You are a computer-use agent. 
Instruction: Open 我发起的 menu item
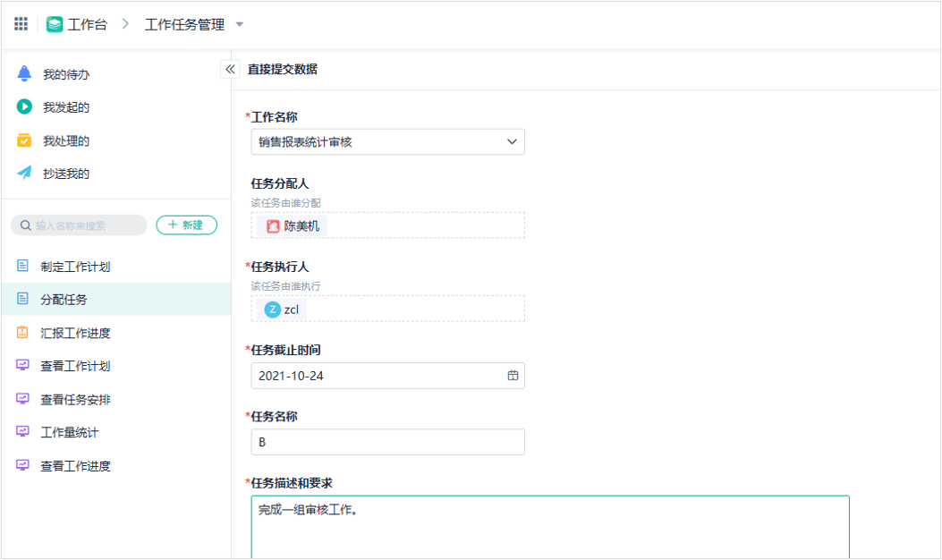click(66, 107)
